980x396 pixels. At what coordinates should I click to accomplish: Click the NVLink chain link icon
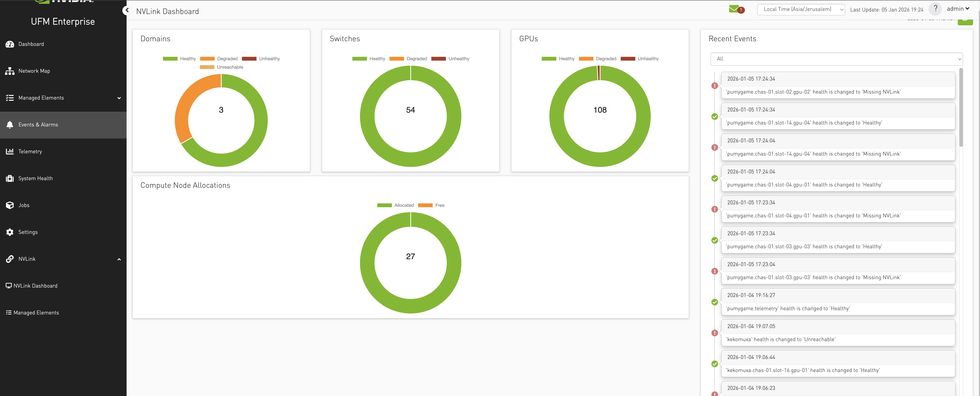click(10, 259)
